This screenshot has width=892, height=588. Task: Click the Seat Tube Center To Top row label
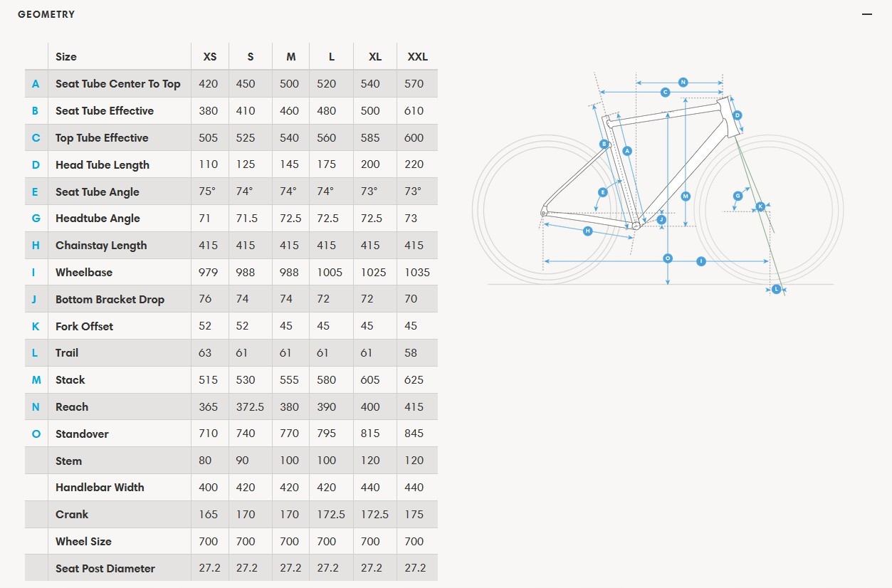tap(118, 84)
